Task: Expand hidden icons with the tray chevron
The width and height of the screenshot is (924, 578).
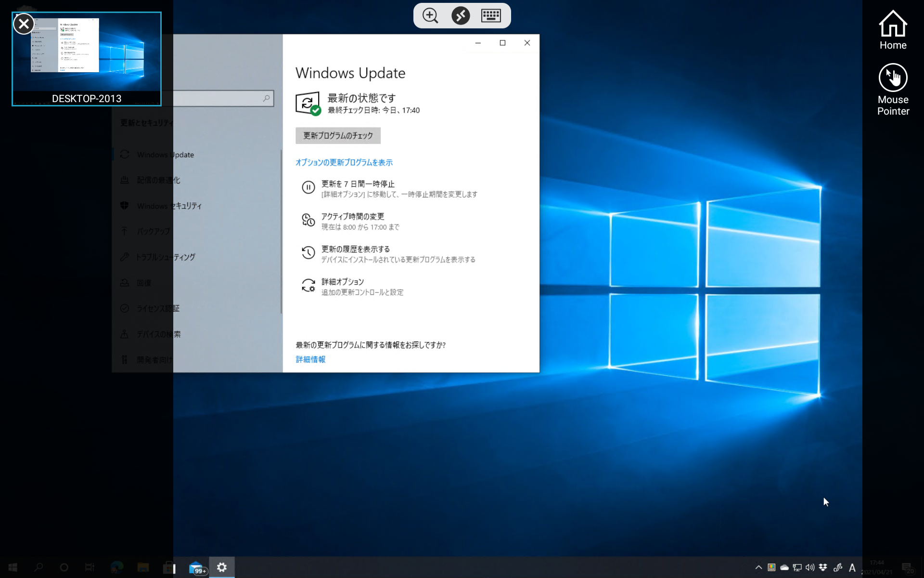Action: click(759, 567)
